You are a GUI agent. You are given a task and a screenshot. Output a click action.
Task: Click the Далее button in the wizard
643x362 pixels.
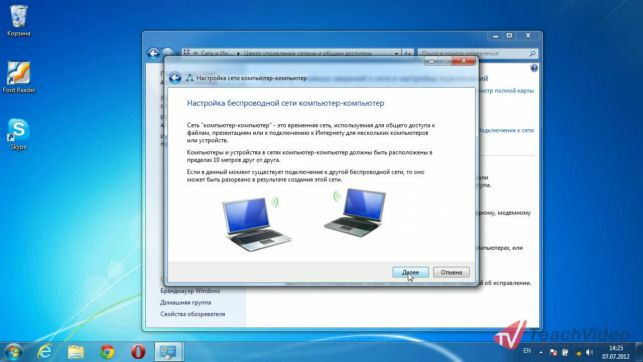(410, 272)
